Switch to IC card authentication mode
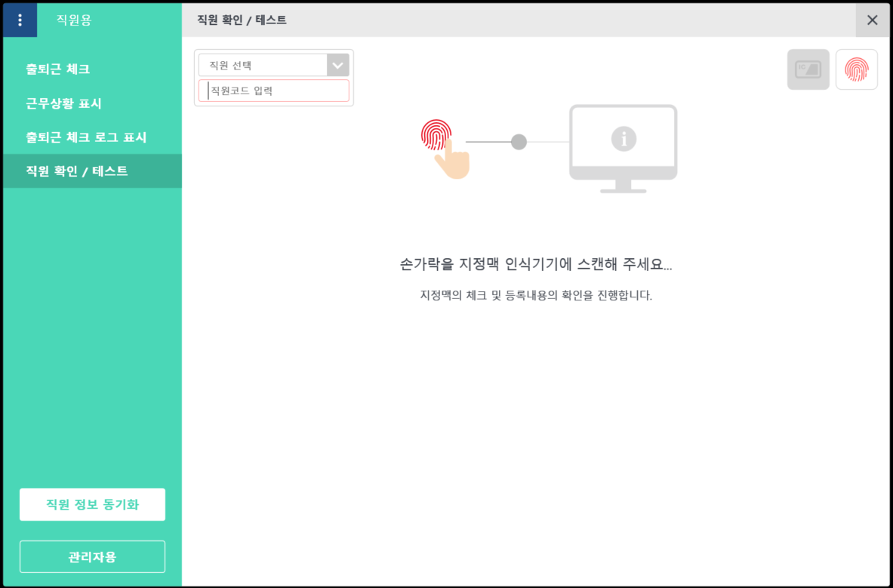The height and width of the screenshot is (588, 893). 808,69
